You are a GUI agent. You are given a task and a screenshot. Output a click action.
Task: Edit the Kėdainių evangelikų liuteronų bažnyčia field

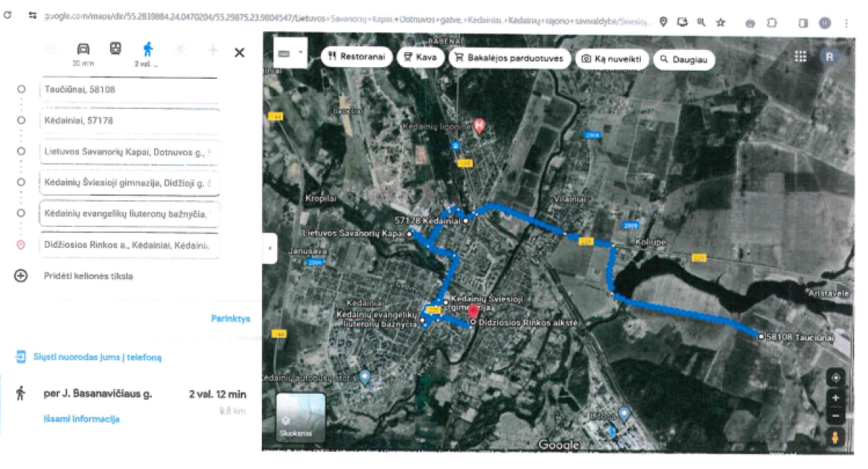tap(130, 214)
